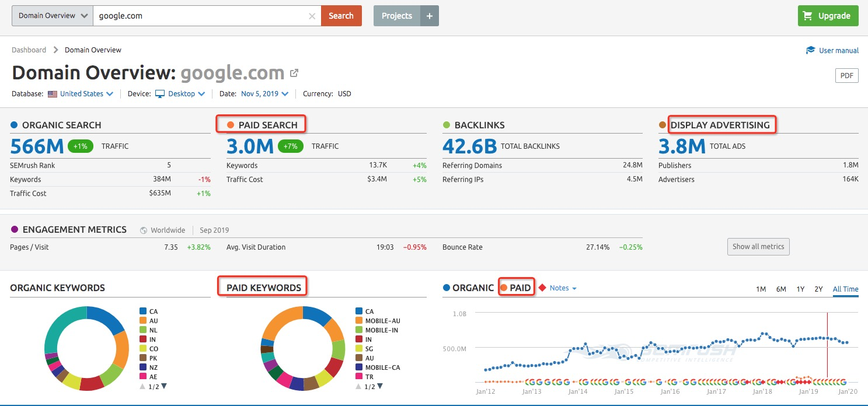Click the ENGAGEMENT METRICS heading
Image resolution: width=868 pixels, height=406 pixels.
(75, 230)
